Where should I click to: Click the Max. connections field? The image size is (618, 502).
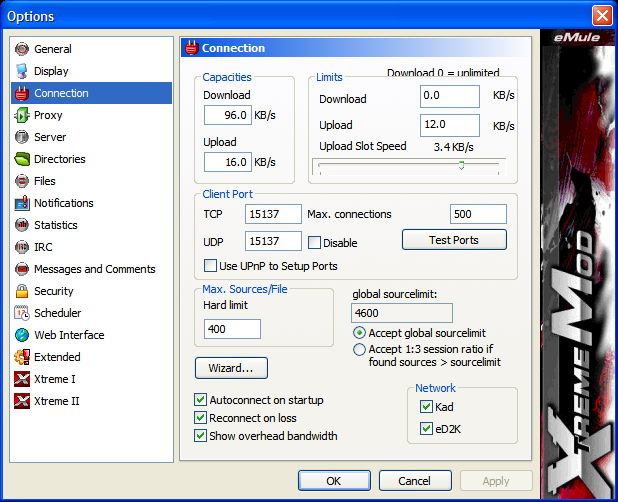coord(478,214)
